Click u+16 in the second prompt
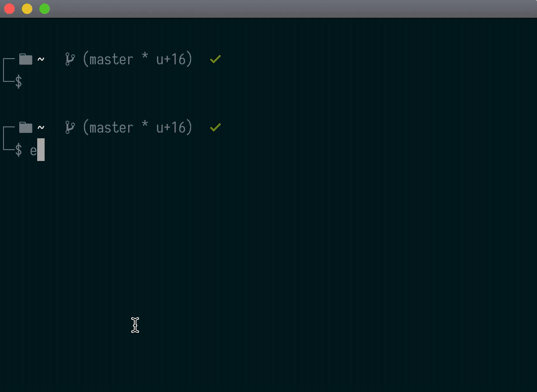The height and width of the screenshot is (392, 537). click(174, 127)
